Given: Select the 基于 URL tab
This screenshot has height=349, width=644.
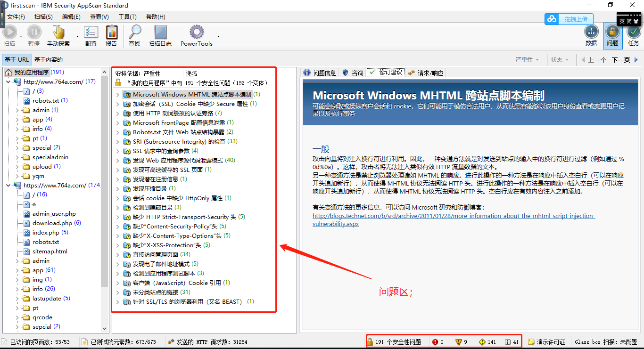Looking at the screenshot, I should (17, 60).
